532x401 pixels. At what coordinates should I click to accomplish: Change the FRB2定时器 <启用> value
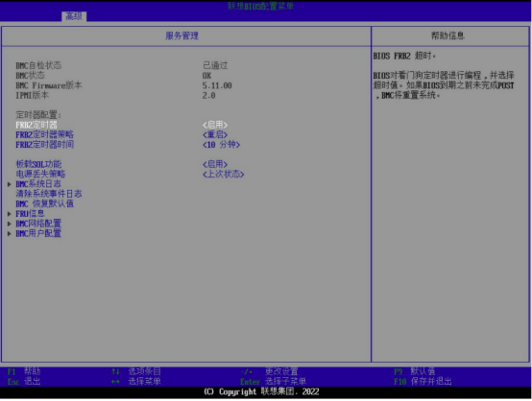(215, 125)
